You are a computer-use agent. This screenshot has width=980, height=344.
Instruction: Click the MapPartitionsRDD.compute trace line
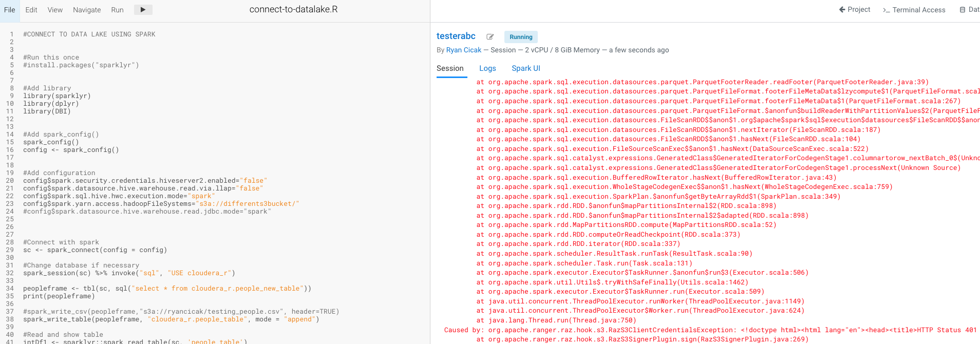tap(626, 225)
